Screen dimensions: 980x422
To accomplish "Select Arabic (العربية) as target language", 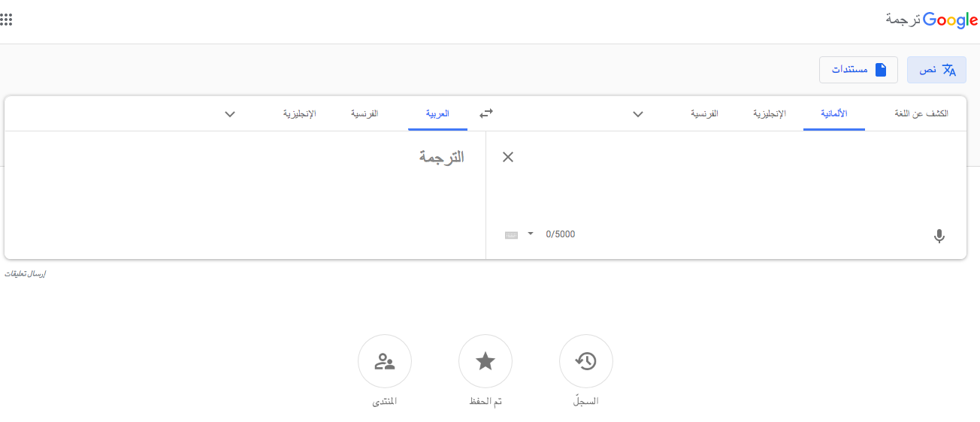I will click(437, 113).
